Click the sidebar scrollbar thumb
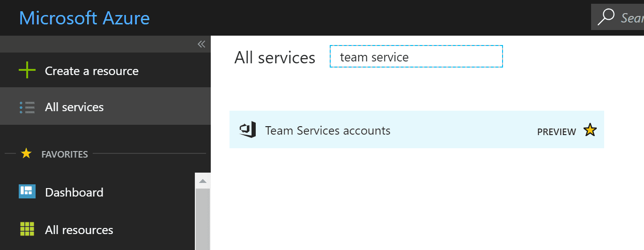The height and width of the screenshot is (250, 644). [x=202, y=219]
